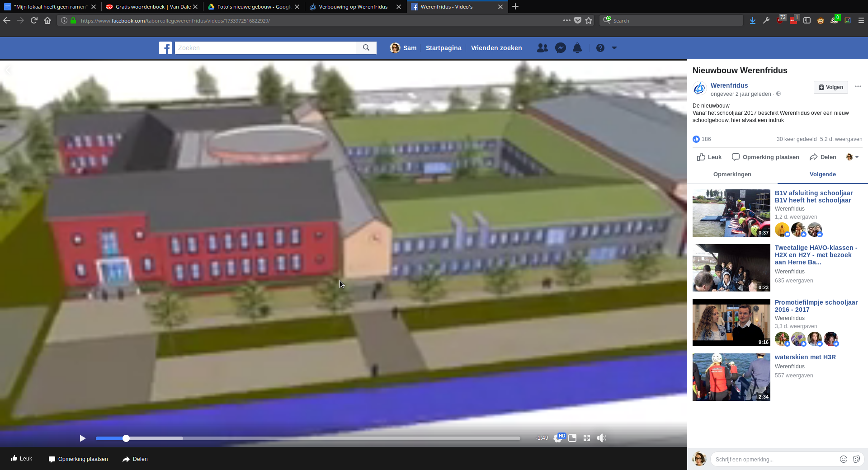Screen dimensions: 868x470
Task: Select the Volgende tab
Action: (x=822, y=174)
